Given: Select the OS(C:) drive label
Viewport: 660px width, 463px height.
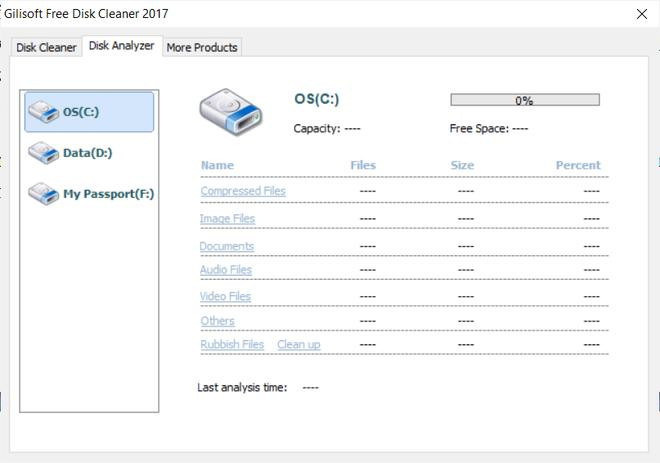Looking at the screenshot, I should (81, 112).
